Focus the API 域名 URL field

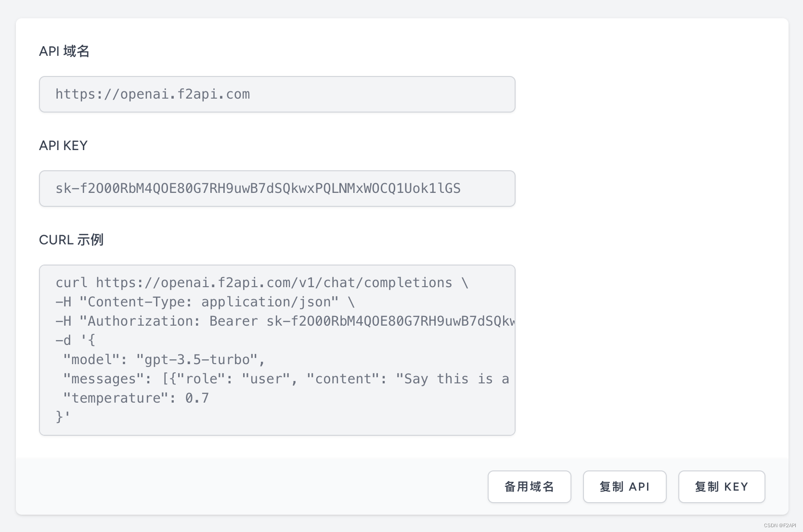tap(277, 94)
